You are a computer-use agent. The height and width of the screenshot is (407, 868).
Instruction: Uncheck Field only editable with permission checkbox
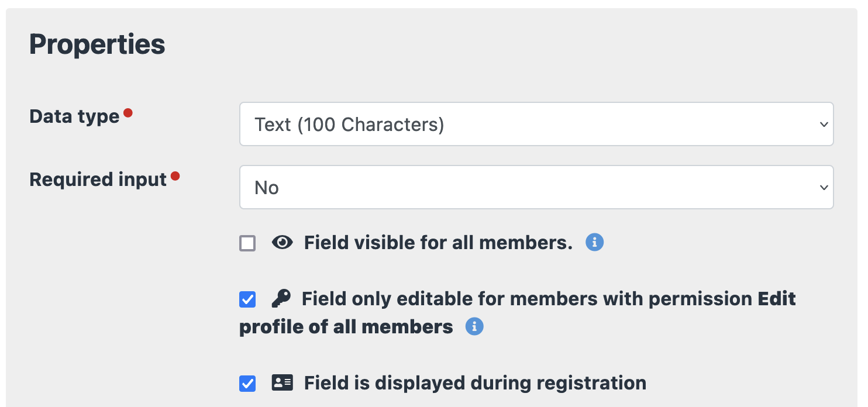tap(247, 299)
